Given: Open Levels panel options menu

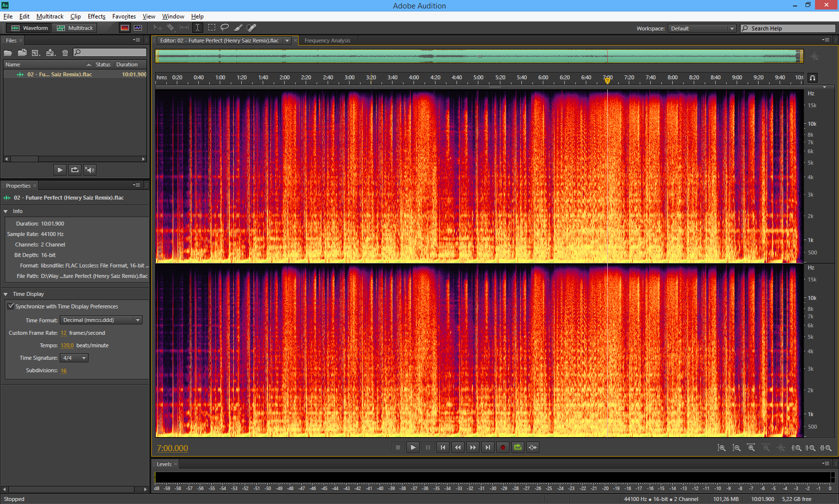Looking at the screenshot, I should point(826,464).
